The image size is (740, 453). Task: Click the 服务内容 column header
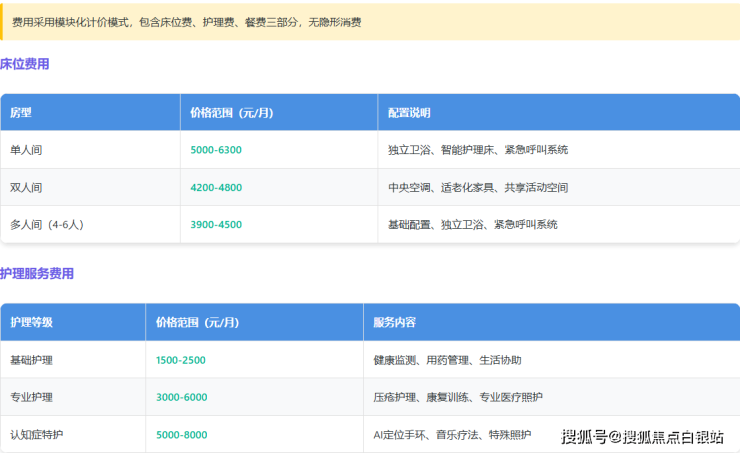[x=394, y=323]
